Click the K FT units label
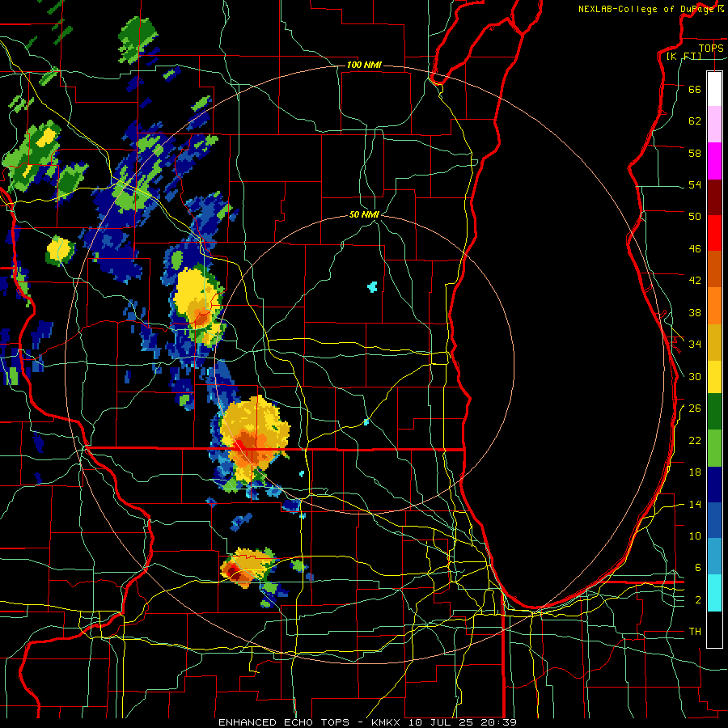Screen dimensions: 728x728 [x=684, y=56]
